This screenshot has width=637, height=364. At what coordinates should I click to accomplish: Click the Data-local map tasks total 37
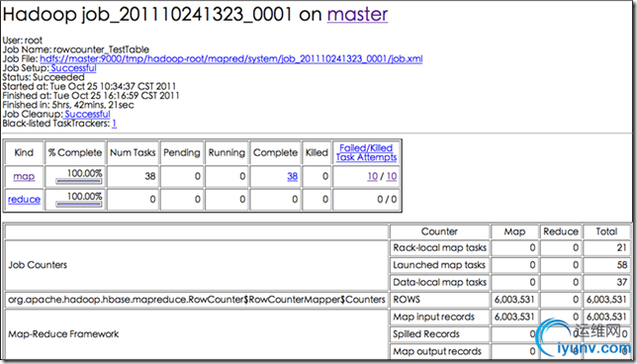click(621, 282)
